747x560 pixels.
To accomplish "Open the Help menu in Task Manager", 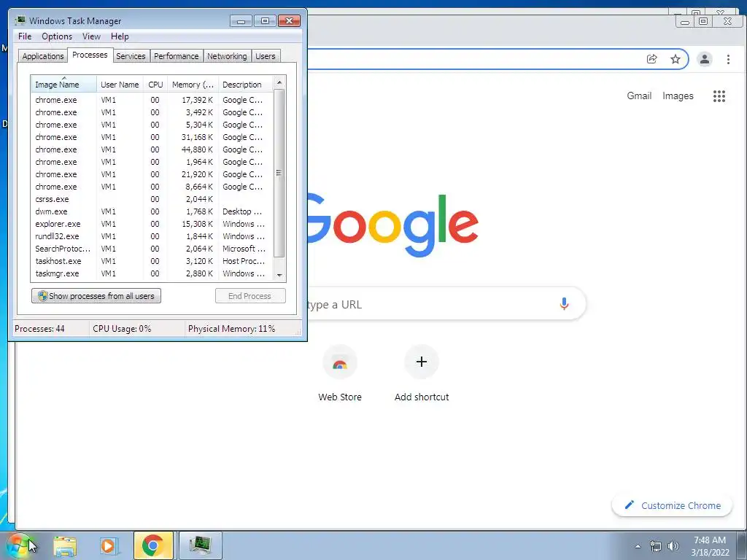I will pos(120,36).
